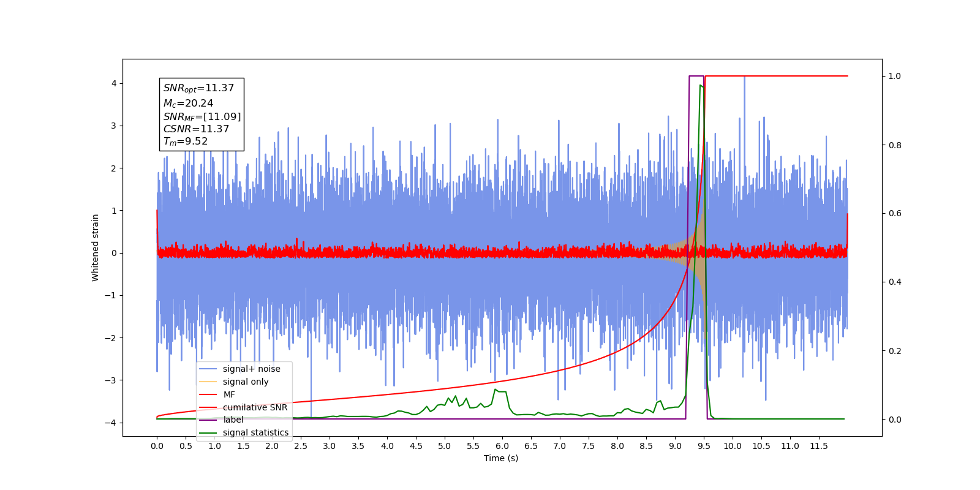This screenshot has height=490, width=980.
Task: Click the 3 tick on strain axis
Action: [114, 126]
